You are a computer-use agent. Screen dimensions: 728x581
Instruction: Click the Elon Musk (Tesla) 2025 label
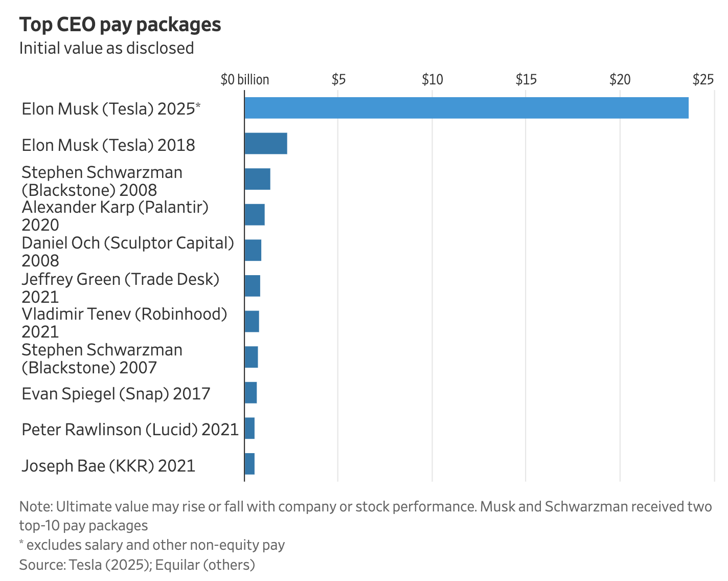111,109
